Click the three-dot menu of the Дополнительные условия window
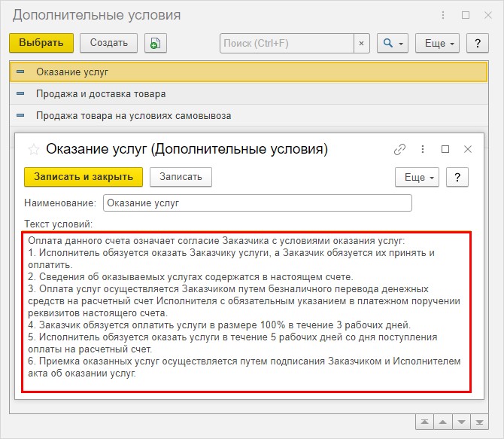The image size is (504, 439). (443, 15)
